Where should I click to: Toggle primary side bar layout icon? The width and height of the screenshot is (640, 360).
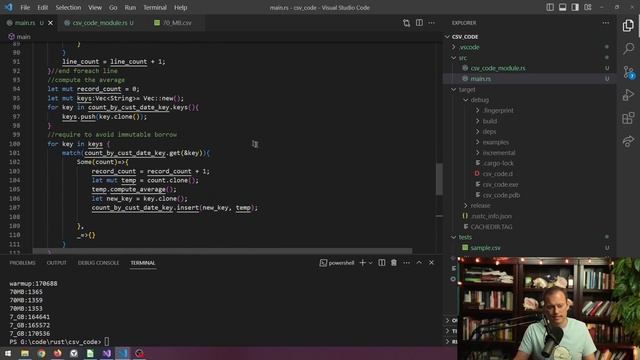point(550,7)
